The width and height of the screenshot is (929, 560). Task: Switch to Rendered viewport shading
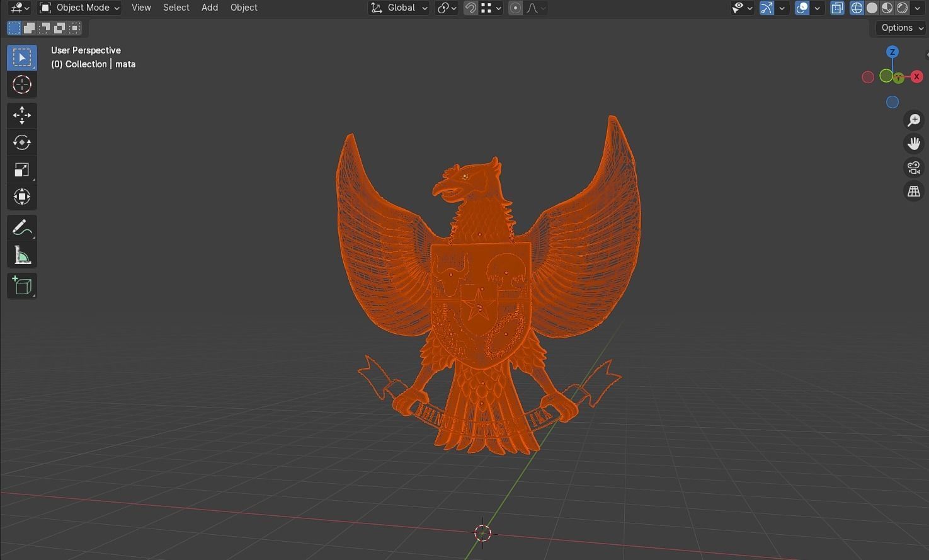[x=902, y=8]
